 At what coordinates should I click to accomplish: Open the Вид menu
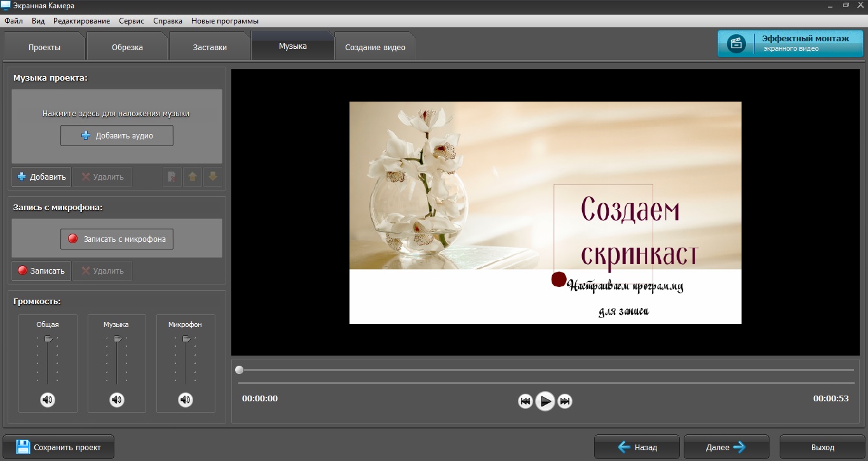coord(38,21)
